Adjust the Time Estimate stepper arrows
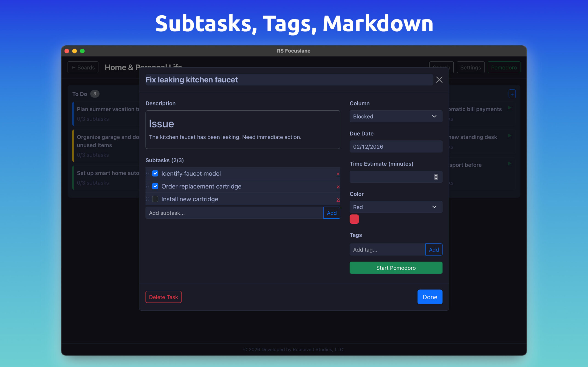Image resolution: width=588 pixels, height=367 pixels. coord(436,177)
